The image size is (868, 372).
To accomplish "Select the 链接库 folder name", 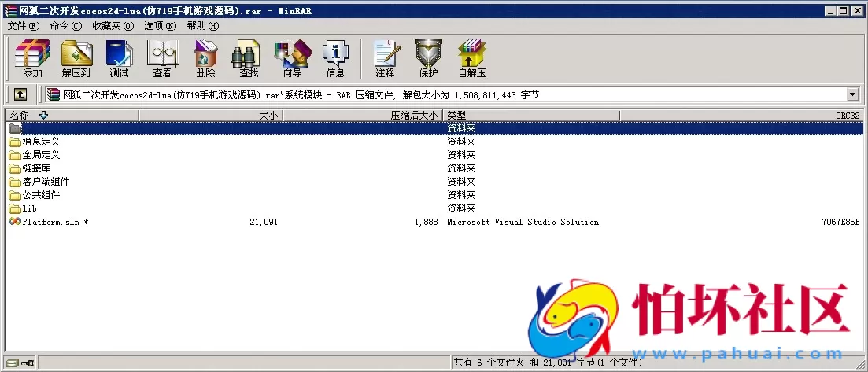I will pos(36,168).
